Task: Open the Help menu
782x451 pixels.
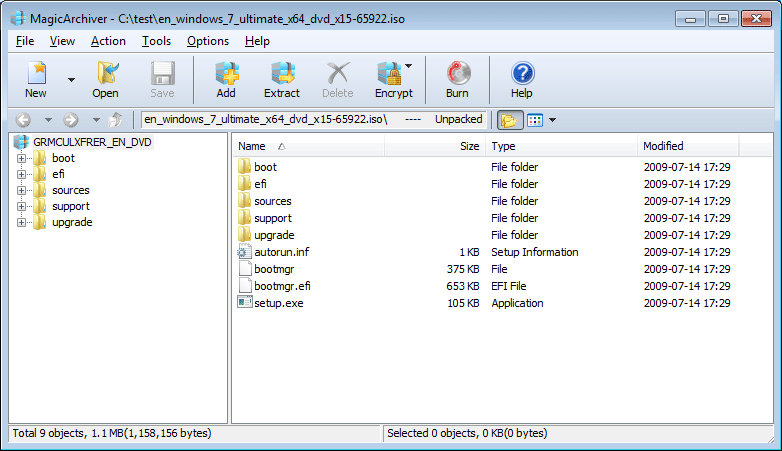Action: (x=257, y=41)
